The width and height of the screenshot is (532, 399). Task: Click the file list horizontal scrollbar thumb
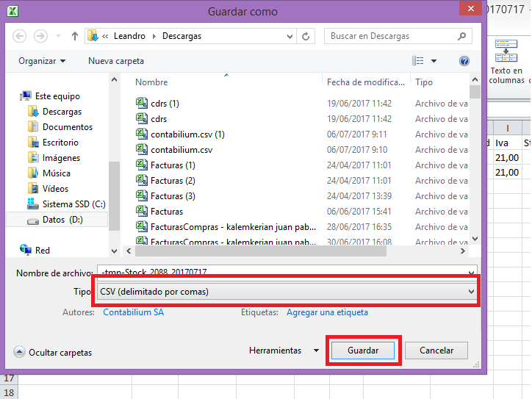261,251
